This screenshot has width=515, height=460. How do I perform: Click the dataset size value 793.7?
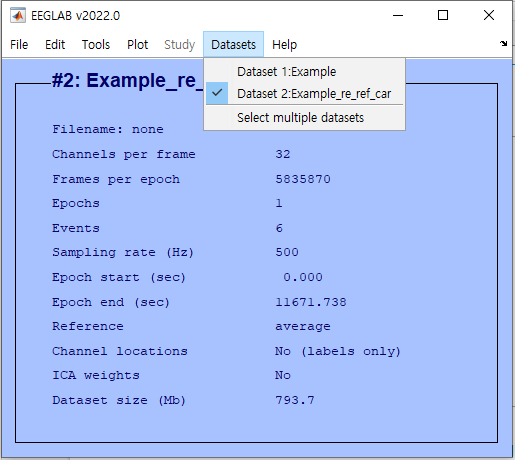pyautogui.click(x=295, y=400)
